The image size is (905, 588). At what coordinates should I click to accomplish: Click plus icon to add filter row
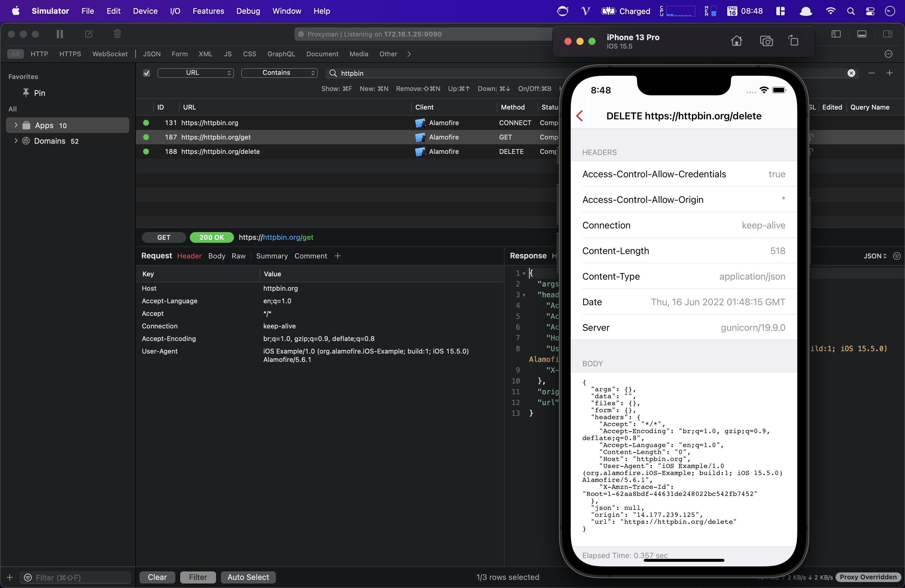click(889, 73)
